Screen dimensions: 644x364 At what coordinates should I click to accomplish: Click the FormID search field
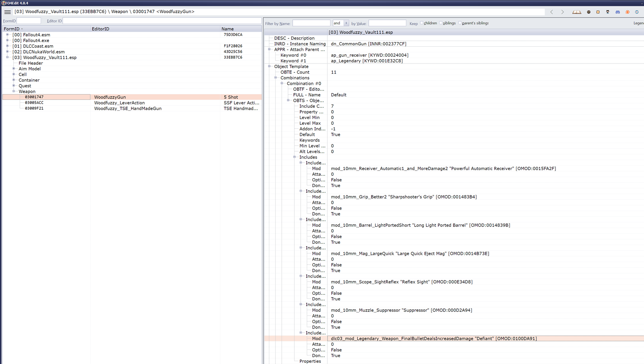29,21
